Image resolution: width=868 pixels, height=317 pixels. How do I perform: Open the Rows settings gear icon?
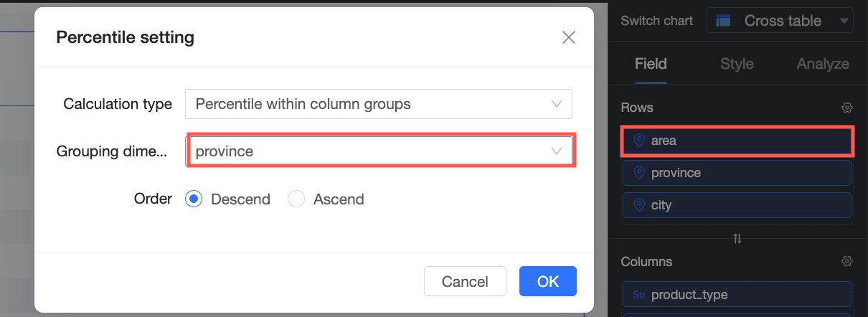pyautogui.click(x=846, y=108)
